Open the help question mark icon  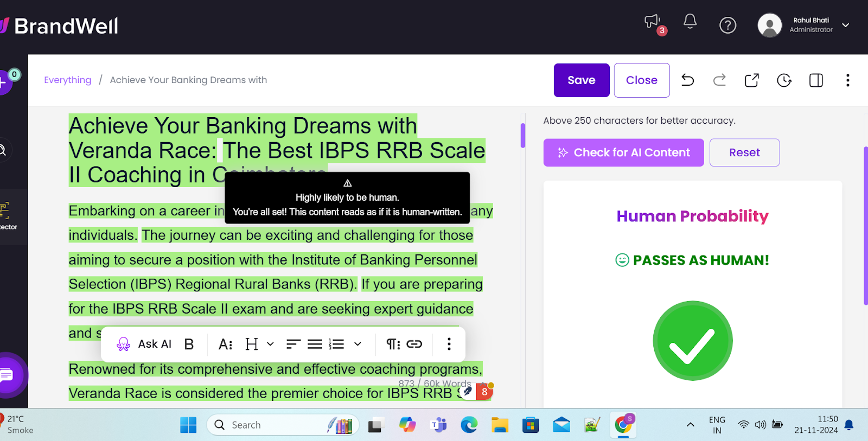coord(727,25)
